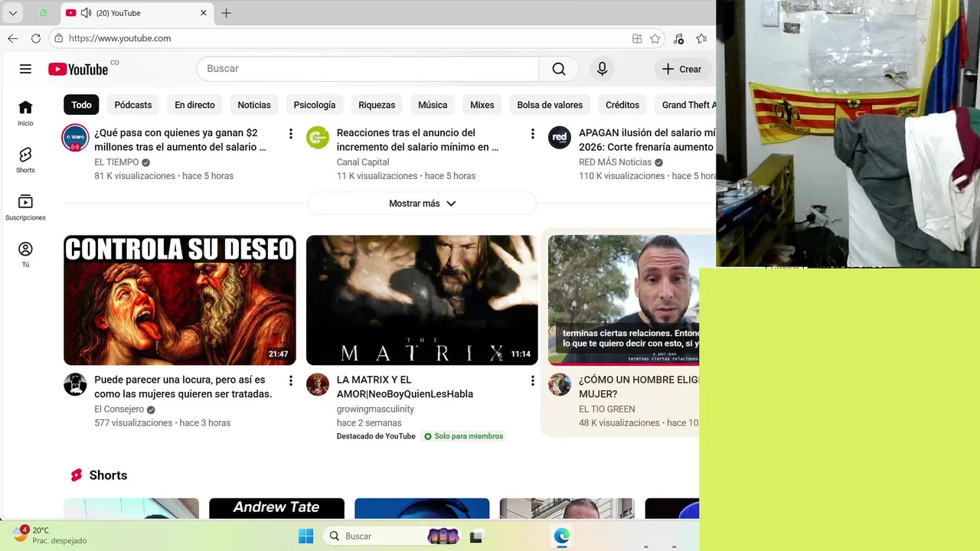
Task: Open the Crear button
Action: coord(681,69)
